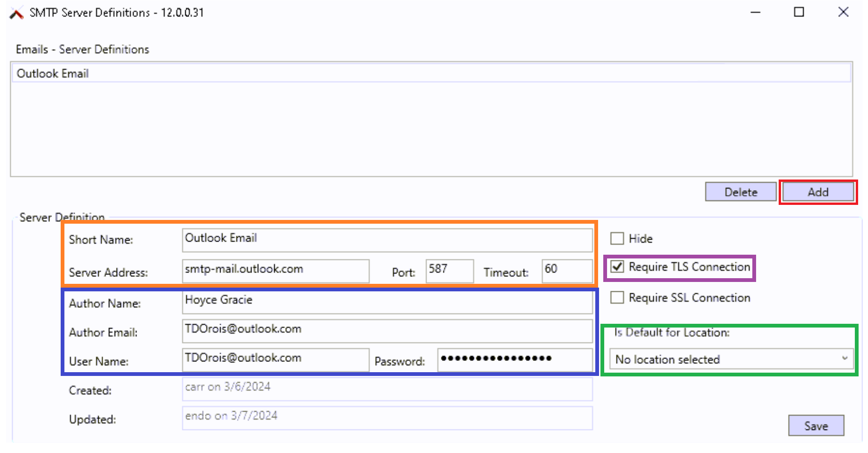Maximize the SMTP Server Definitions window

pyautogui.click(x=799, y=12)
